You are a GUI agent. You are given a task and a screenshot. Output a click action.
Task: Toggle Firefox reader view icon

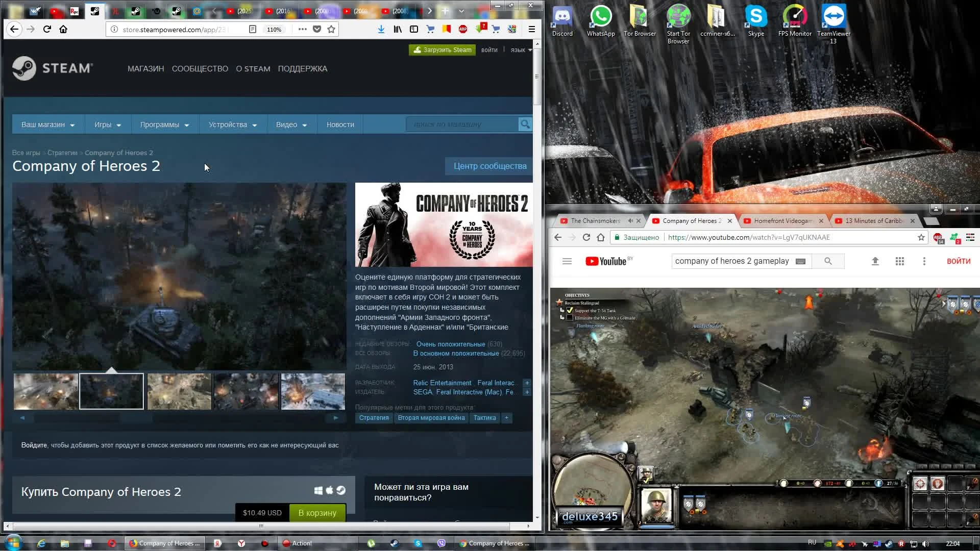point(252,29)
